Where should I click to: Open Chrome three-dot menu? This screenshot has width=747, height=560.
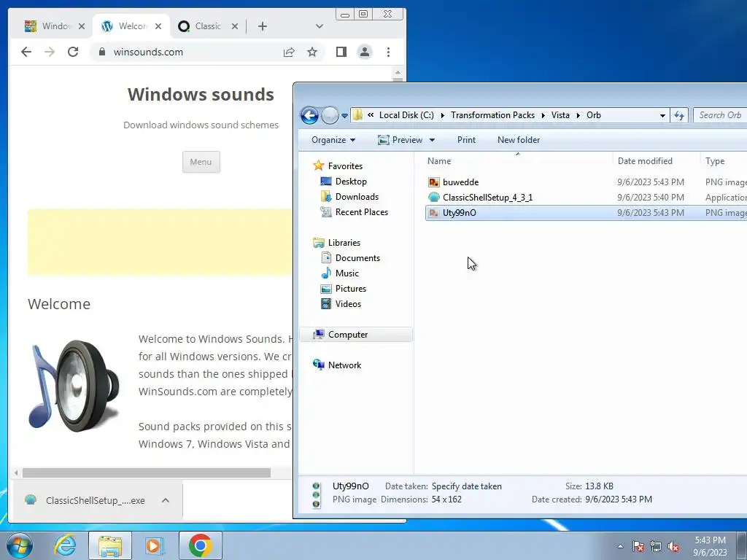point(388,52)
